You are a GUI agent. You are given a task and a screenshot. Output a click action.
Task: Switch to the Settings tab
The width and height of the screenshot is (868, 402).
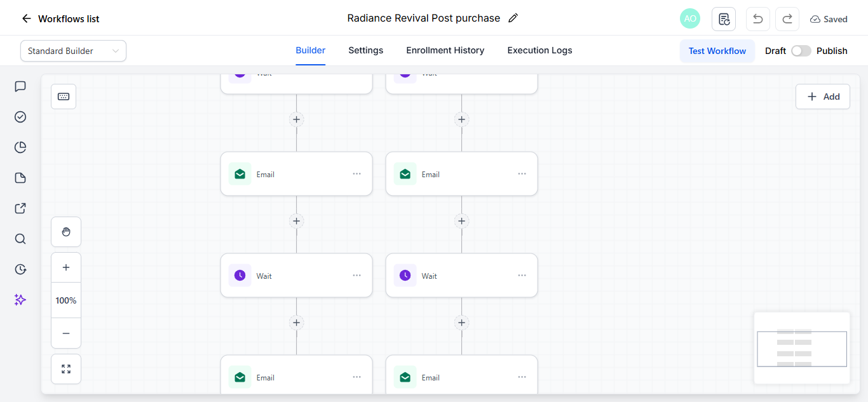point(365,50)
